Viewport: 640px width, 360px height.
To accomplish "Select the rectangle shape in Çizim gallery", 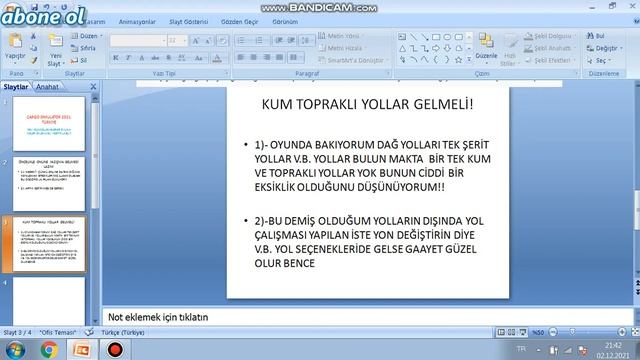I will click(436, 37).
